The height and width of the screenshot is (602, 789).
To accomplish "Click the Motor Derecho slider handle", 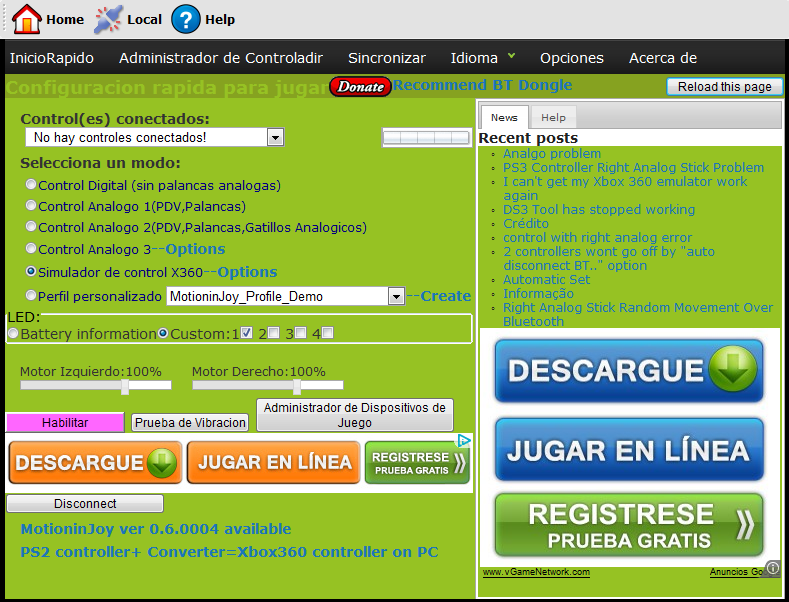I will pyautogui.click(x=297, y=386).
